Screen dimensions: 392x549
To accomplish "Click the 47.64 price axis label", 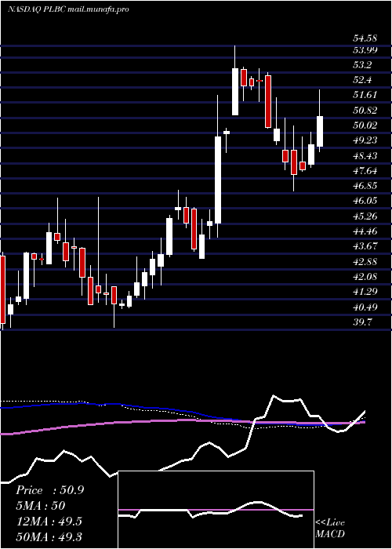I will click(365, 170).
